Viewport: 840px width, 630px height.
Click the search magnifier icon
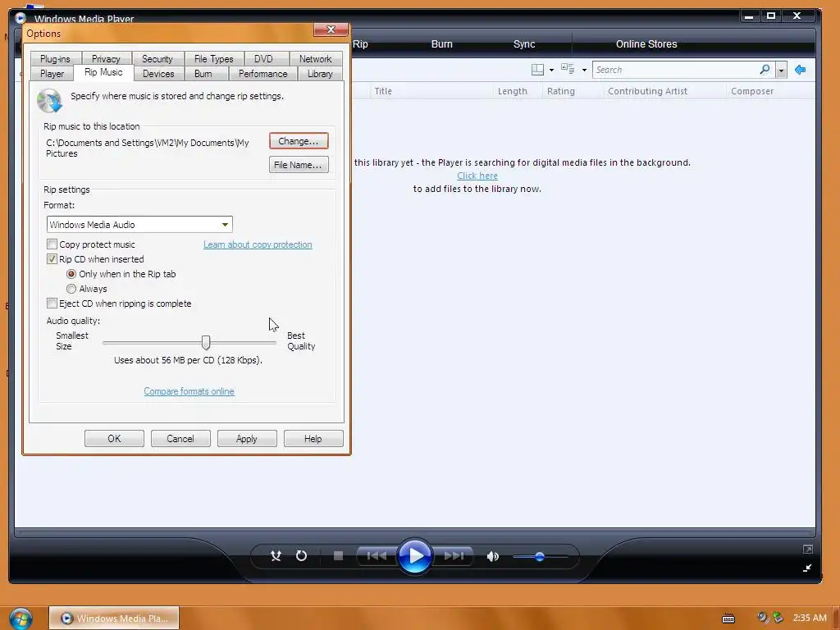[765, 70]
